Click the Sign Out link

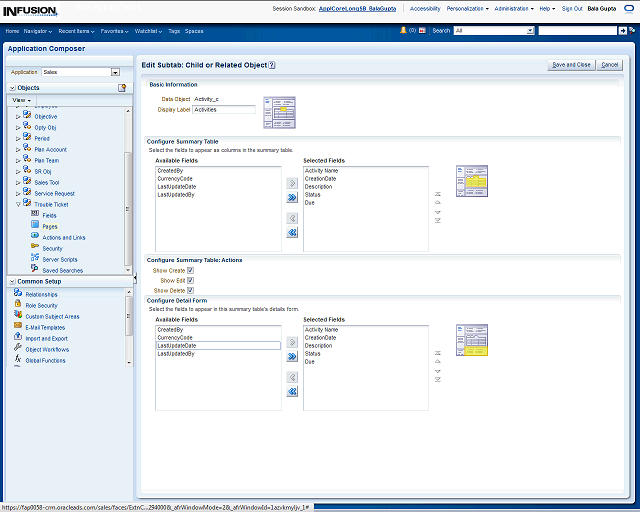[x=572, y=8]
